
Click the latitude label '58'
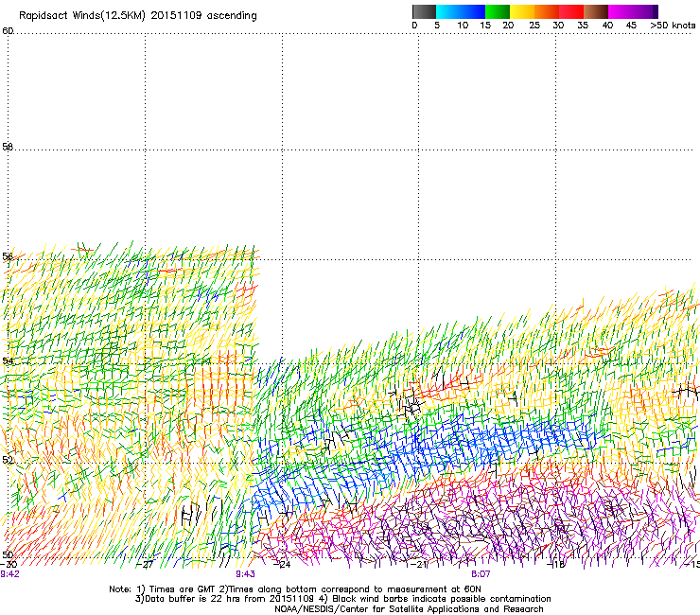(8, 147)
